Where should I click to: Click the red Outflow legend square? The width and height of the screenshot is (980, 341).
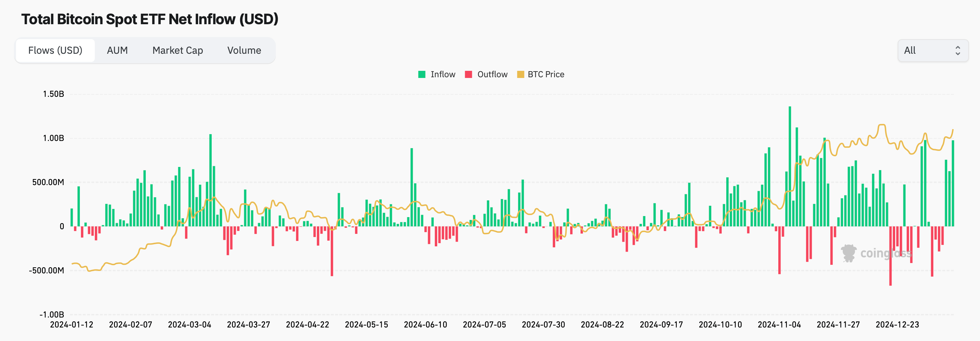click(469, 74)
